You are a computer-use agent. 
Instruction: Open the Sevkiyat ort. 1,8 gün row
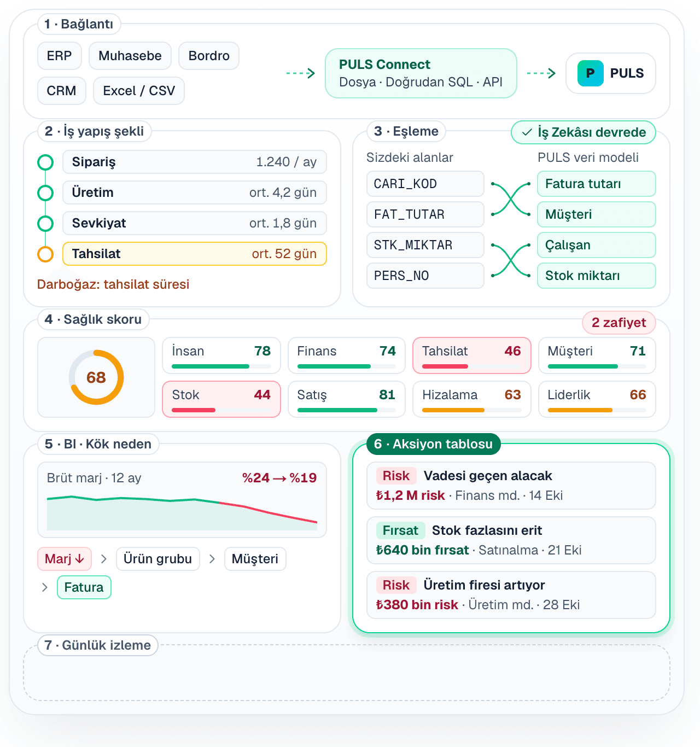195,223
